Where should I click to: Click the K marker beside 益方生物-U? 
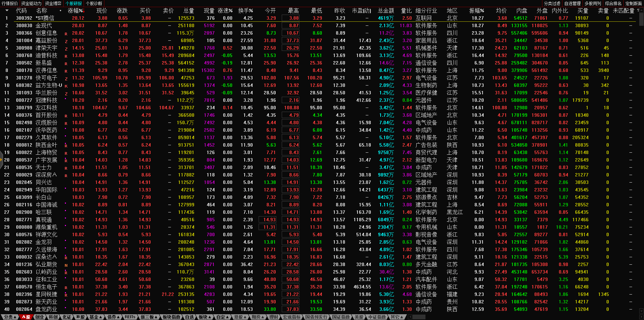click(x=66, y=86)
